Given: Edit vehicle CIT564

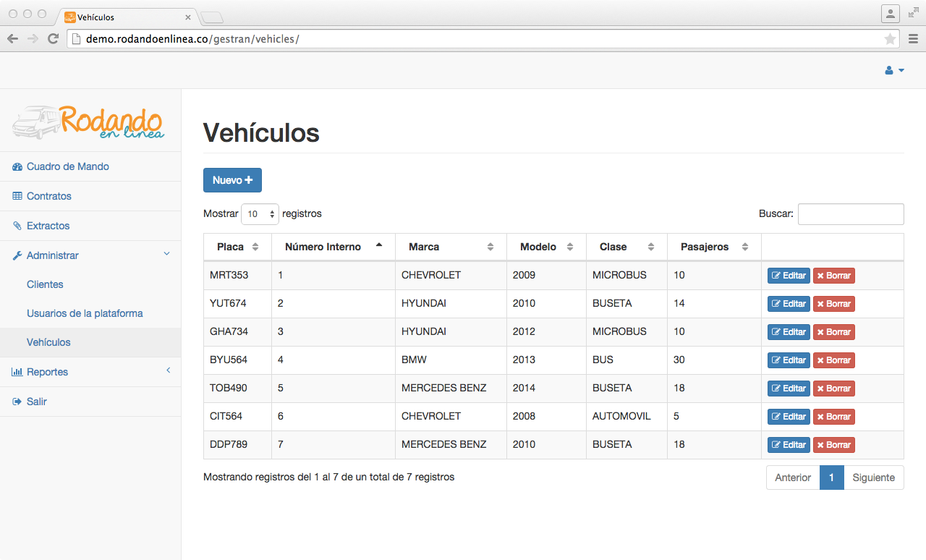Looking at the screenshot, I should click(x=789, y=417).
